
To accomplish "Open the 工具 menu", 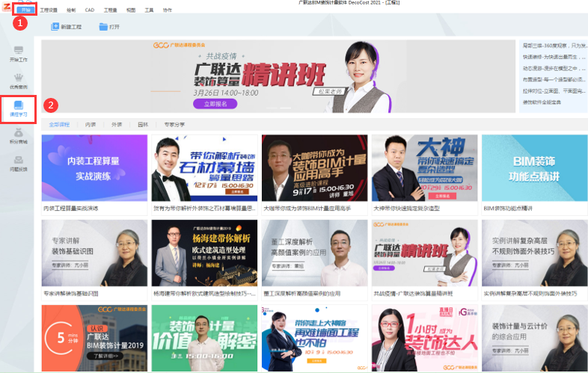I will pos(150,10).
